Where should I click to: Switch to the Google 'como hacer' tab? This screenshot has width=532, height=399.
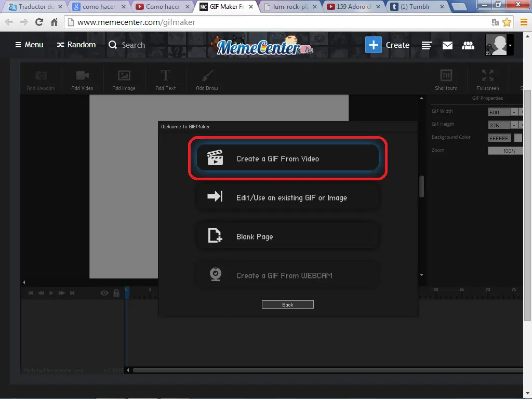pos(99,6)
